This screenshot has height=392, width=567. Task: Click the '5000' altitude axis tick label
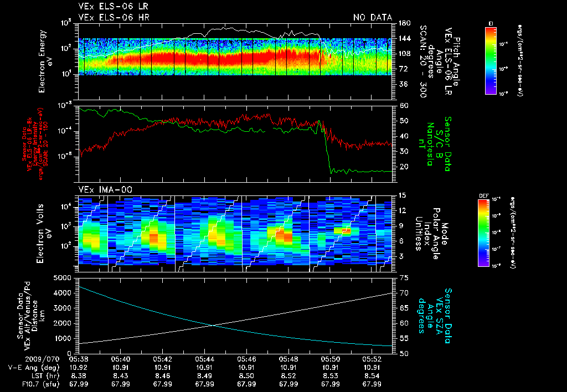(63, 278)
